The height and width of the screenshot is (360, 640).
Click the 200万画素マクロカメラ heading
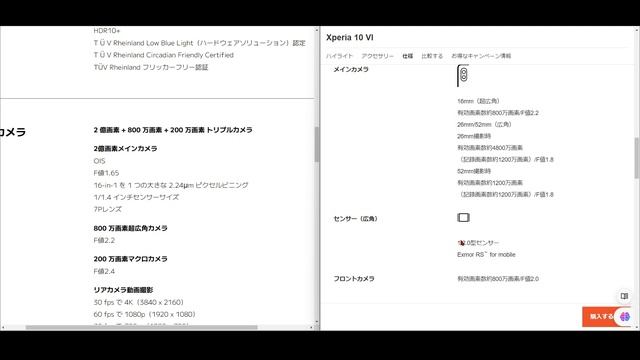[130, 259]
